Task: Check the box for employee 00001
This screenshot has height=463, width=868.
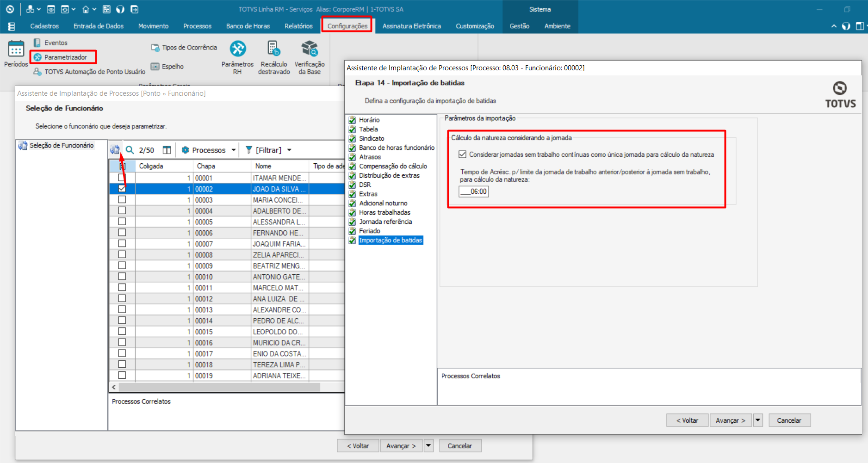Action: (x=122, y=178)
